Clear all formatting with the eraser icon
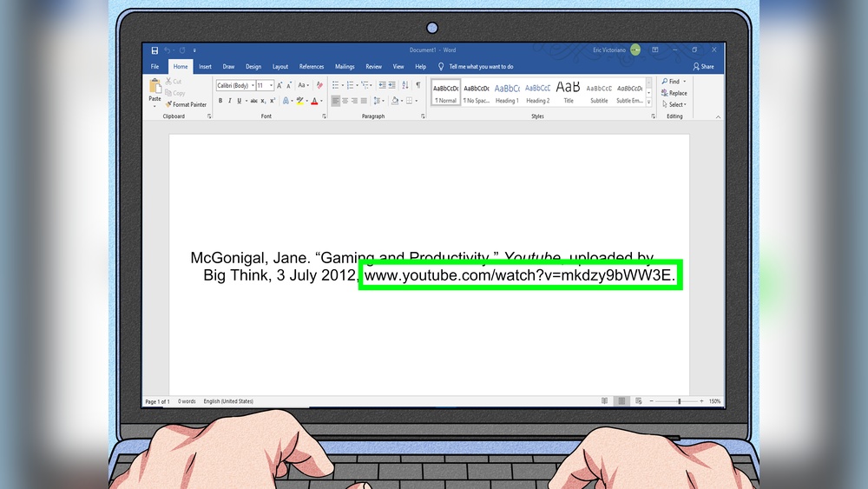Image resolution: width=868 pixels, height=489 pixels. 319,85
